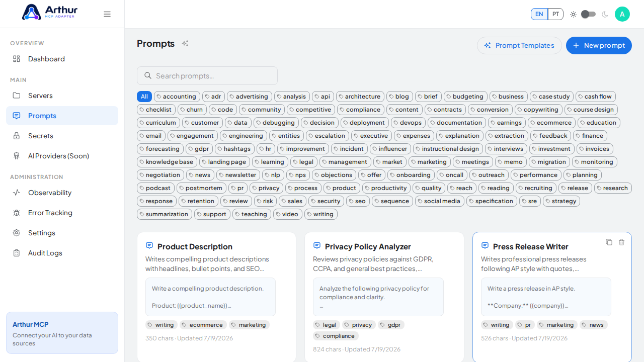644x362 pixels.
Task: Click news tag on Press Release Writer card
Action: tap(594, 325)
